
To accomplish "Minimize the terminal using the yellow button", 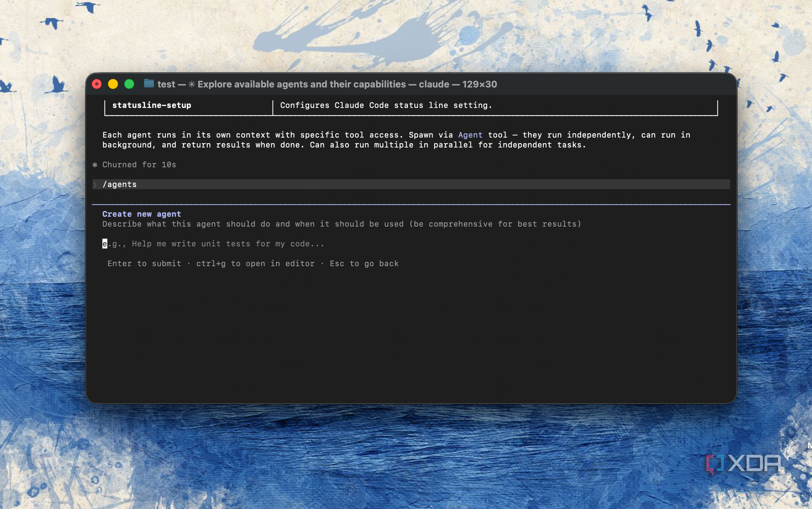I will coord(113,84).
